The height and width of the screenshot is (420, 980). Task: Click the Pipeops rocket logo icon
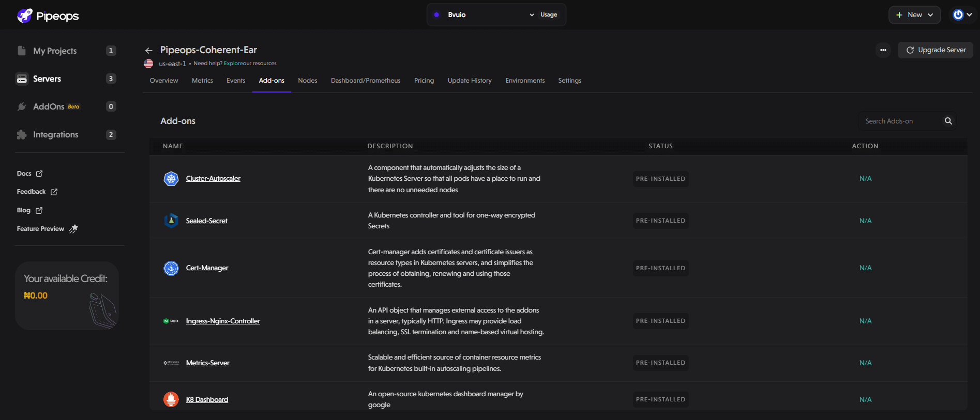point(24,15)
